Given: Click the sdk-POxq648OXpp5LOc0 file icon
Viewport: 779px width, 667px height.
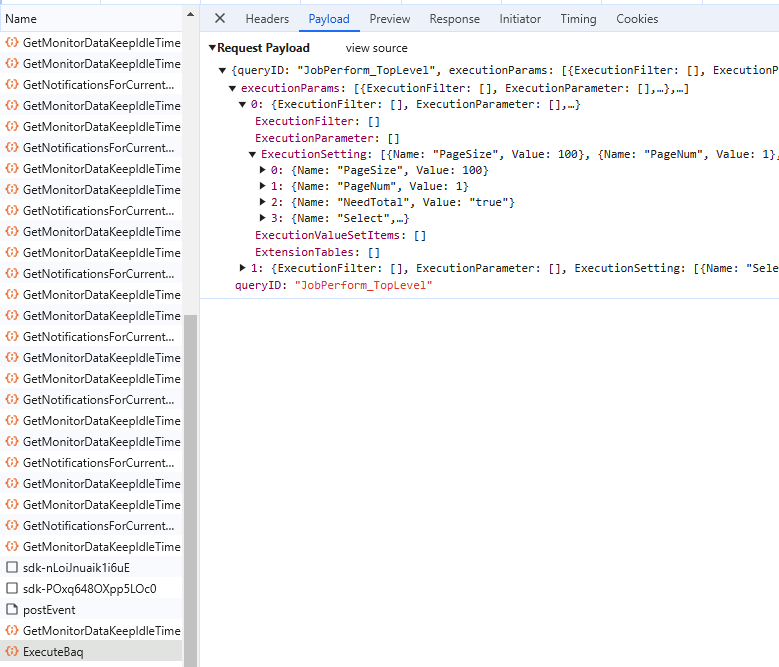Looking at the screenshot, I should point(12,589).
